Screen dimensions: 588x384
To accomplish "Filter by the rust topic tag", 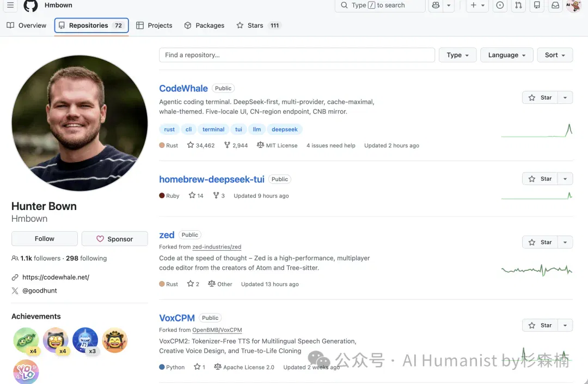I will (x=169, y=129).
